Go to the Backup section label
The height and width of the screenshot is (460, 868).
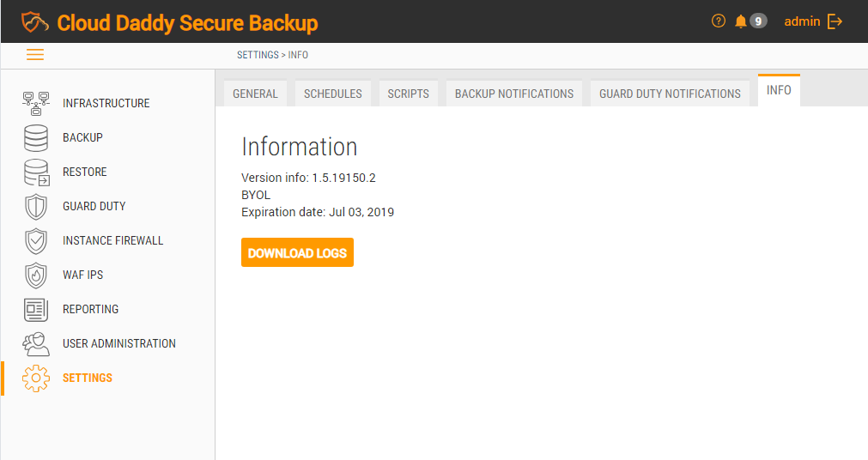point(82,138)
